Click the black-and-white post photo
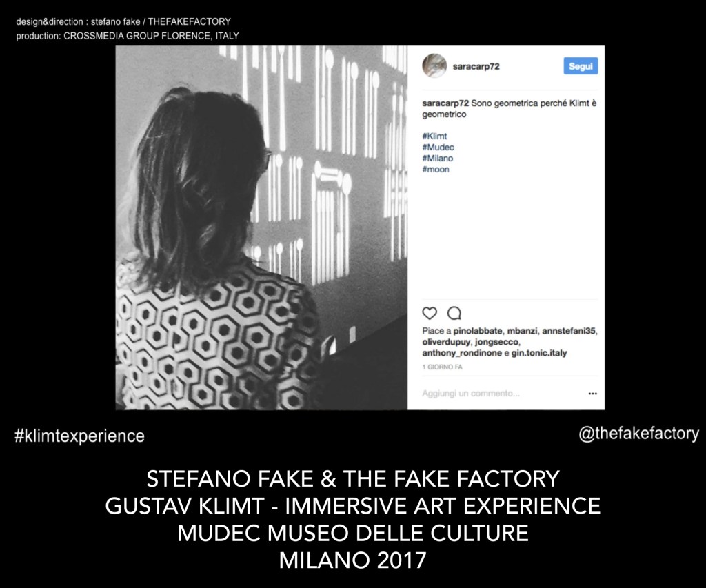 [x=261, y=227]
